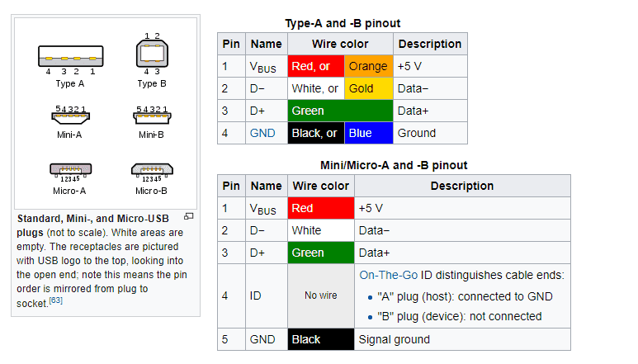Click the Type A USB plug diagram
Viewport: 638px width, 364px height.
(x=71, y=56)
